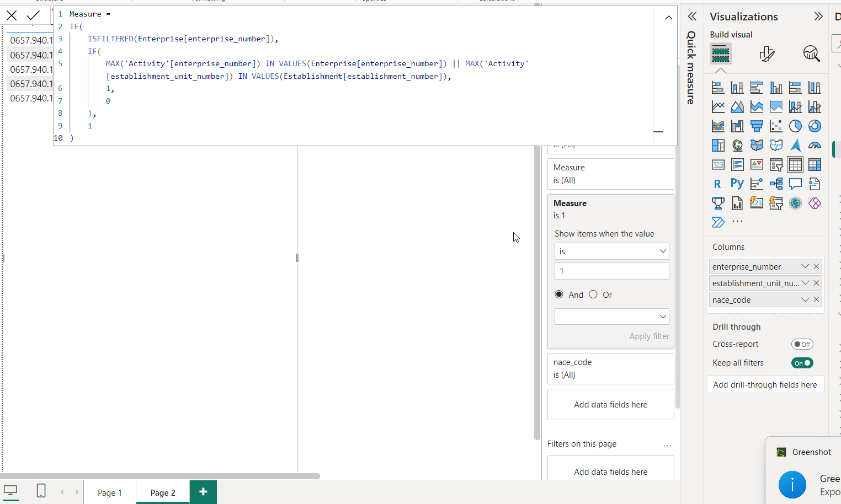Click the horizontal scrollbar below the canvas

(x=160, y=476)
